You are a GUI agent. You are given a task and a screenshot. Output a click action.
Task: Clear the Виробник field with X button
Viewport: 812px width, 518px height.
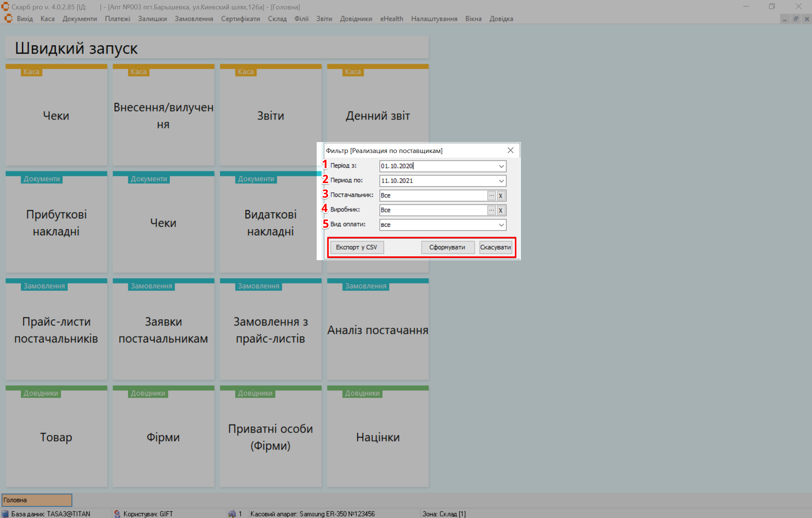coord(501,210)
